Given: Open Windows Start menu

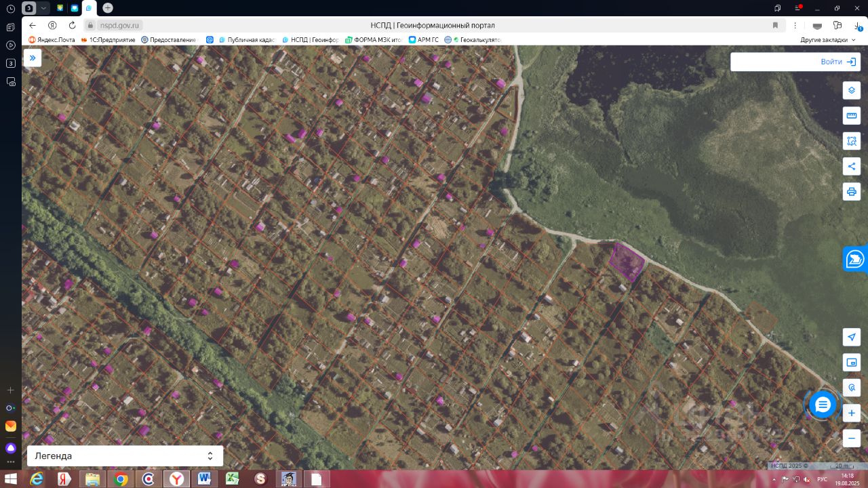Looking at the screenshot, I should [12, 479].
